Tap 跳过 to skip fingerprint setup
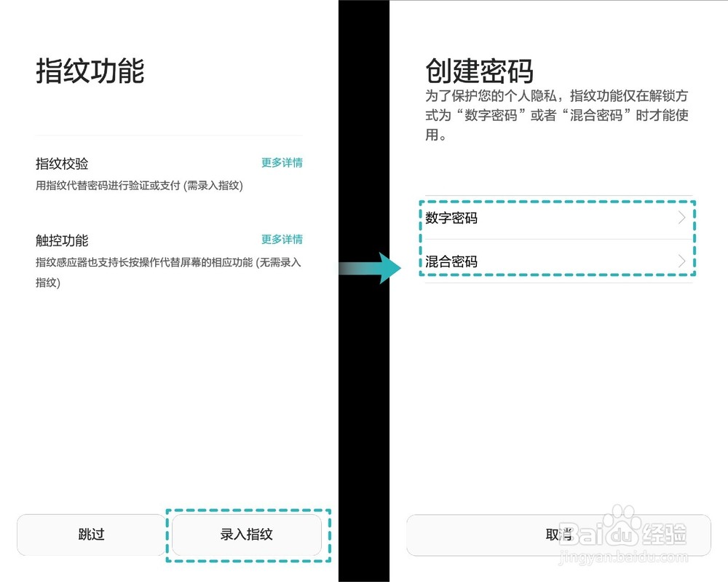The width and height of the screenshot is (728, 582). 90,534
